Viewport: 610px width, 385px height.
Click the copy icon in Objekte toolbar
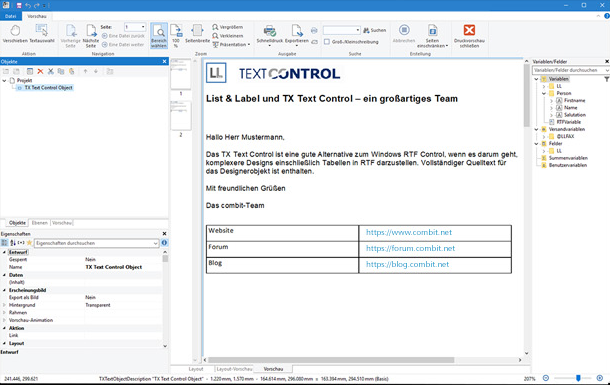(61, 71)
